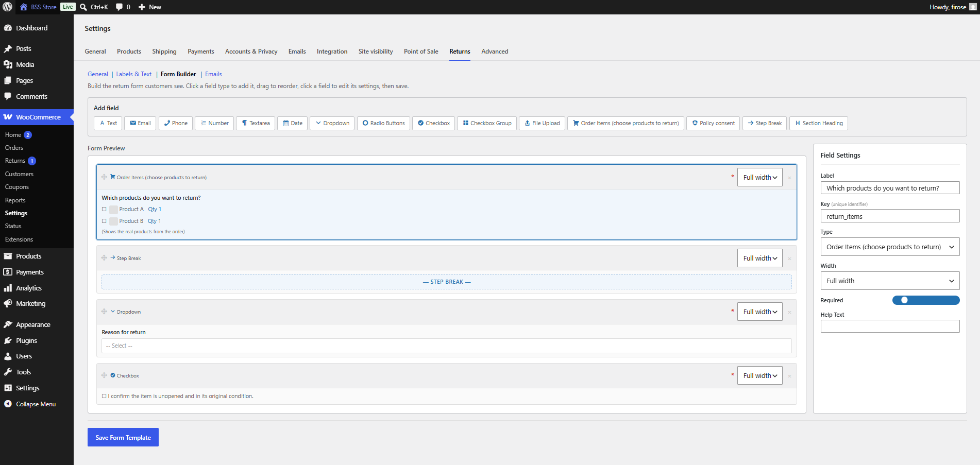Open Posts in the sidebar
980x465 pixels.
(37, 48)
